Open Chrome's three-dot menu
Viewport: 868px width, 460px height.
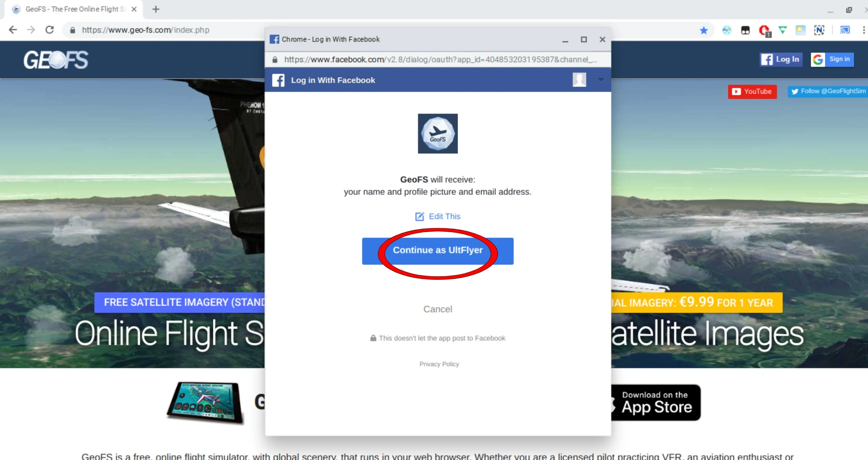coord(864,30)
